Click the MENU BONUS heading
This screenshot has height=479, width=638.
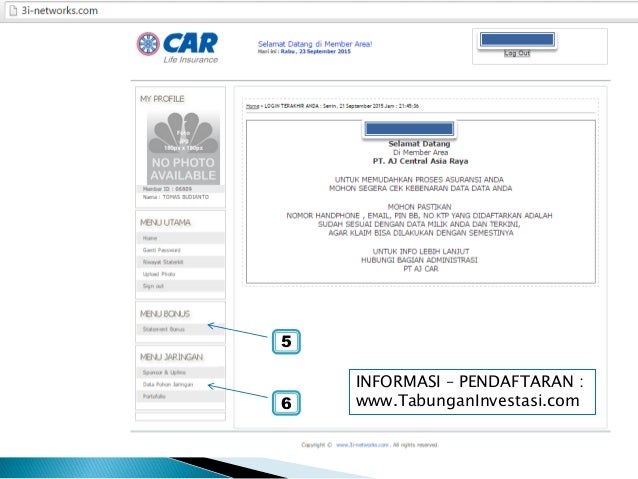pos(165,314)
